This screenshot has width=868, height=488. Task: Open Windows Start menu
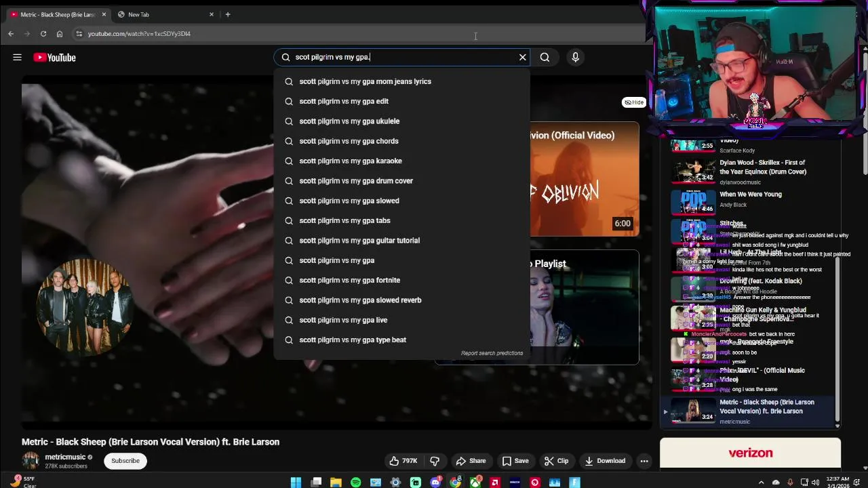[296, 483]
